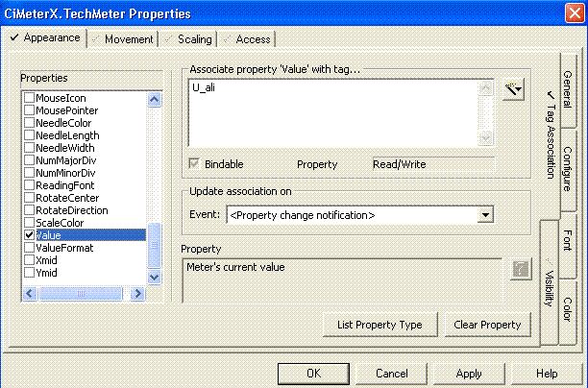The height and width of the screenshot is (388, 588).
Task: Switch to the Movement tab
Action: click(x=122, y=39)
